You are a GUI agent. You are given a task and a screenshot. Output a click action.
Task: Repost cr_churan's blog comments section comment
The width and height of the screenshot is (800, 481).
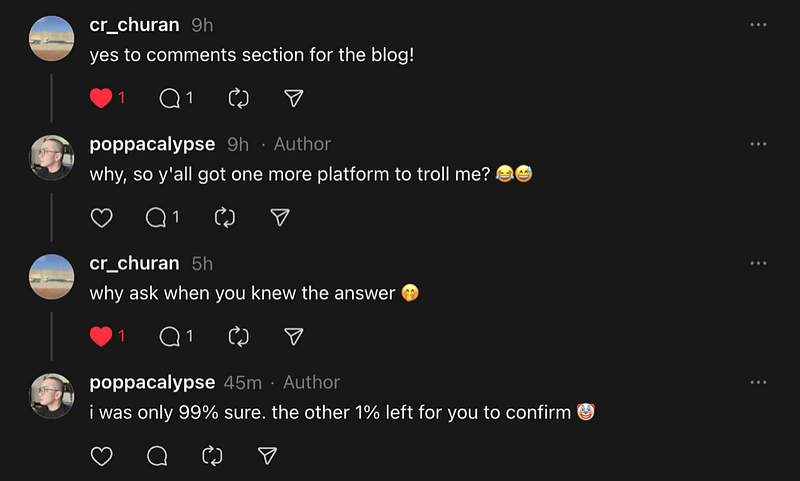coord(238,98)
